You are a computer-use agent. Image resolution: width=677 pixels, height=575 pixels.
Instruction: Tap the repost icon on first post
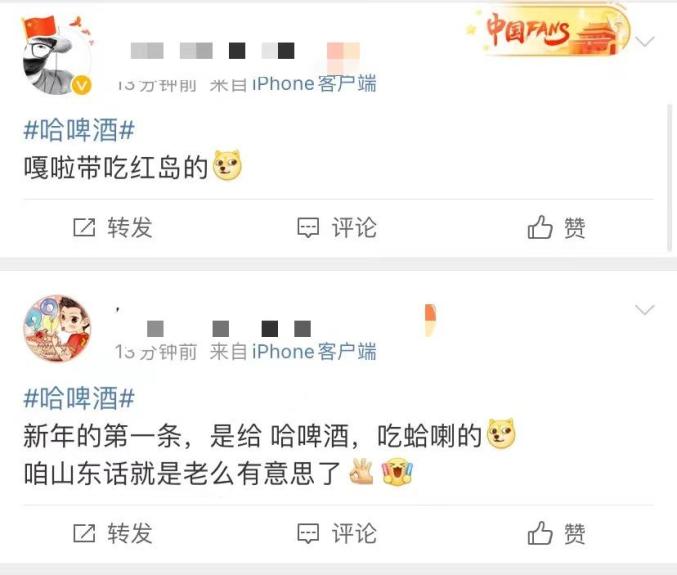(84, 227)
